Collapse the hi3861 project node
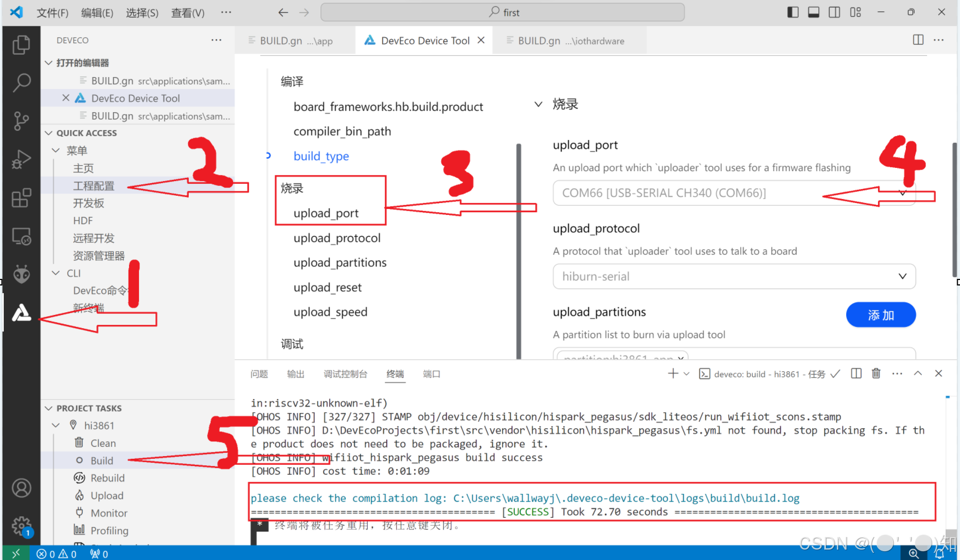This screenshot has height=560, width=960. 56,425
